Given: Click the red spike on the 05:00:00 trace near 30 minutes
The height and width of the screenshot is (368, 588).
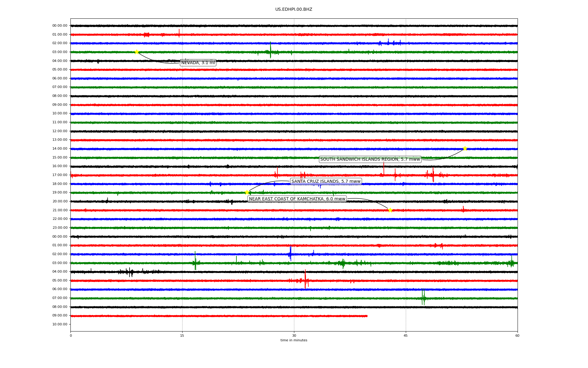Looking at the screenshot, I should [305, 279].
